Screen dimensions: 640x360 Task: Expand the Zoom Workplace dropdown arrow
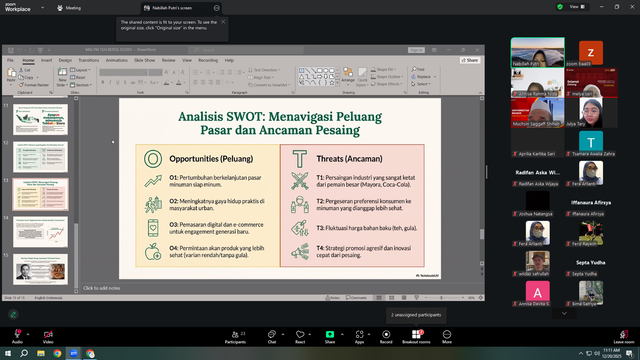click(42, 7)
